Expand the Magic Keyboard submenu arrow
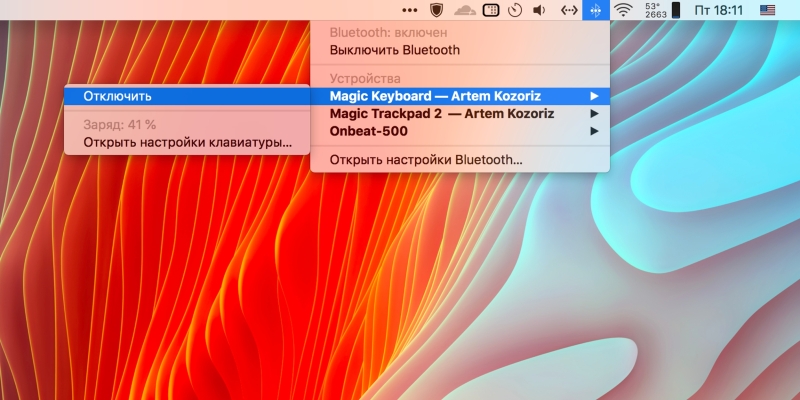Image resolution: width=800 pixels, height=400 pixels. tap(594, 96)
